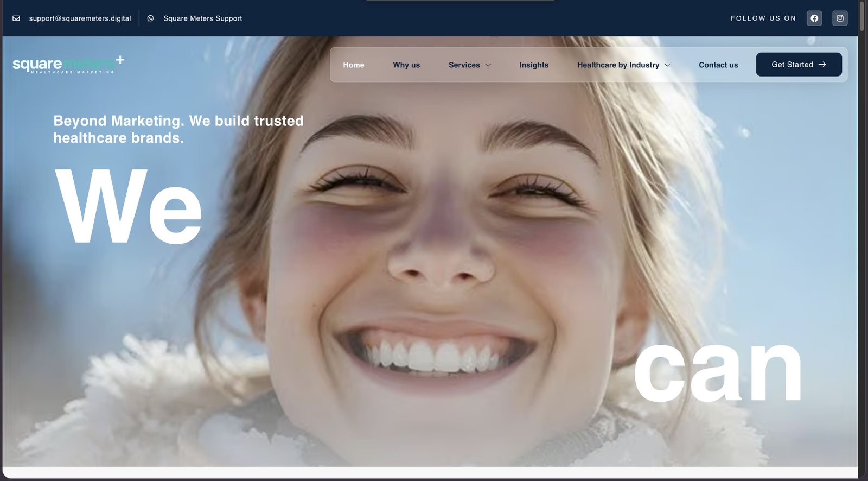868x481 pixels.
Task: Open the Facebook page icon
Action: point(814,18)
